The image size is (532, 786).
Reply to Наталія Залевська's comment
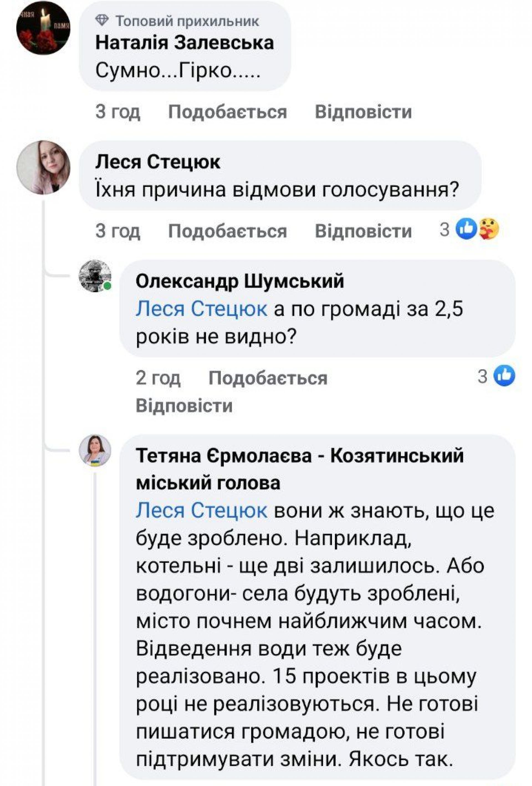pos(363,112)
